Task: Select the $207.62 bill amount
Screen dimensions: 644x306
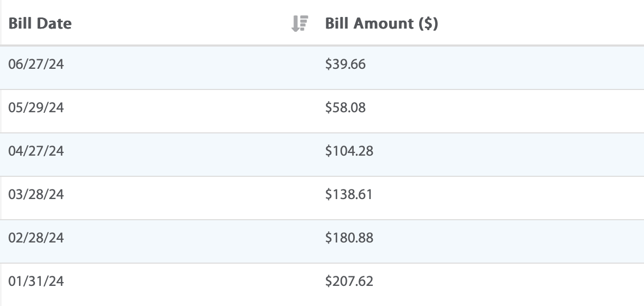Action: pyautogui.click(x=349, y=281)
